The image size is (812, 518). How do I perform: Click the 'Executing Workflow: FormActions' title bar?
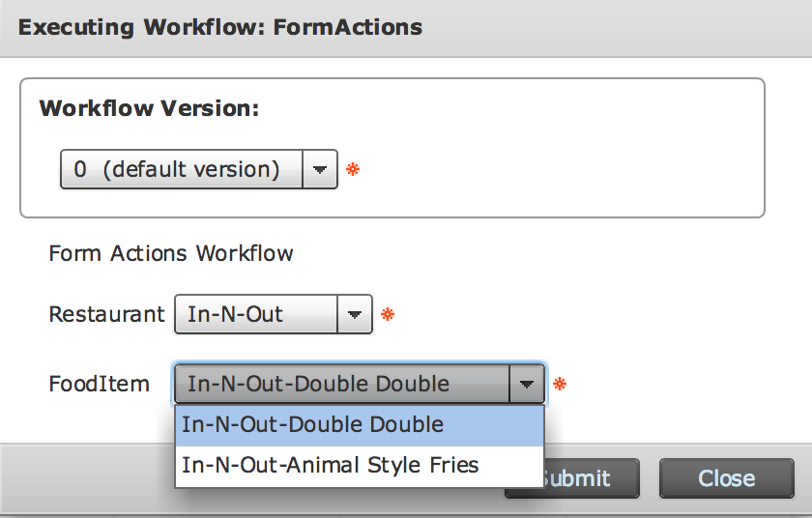[220, 26]
